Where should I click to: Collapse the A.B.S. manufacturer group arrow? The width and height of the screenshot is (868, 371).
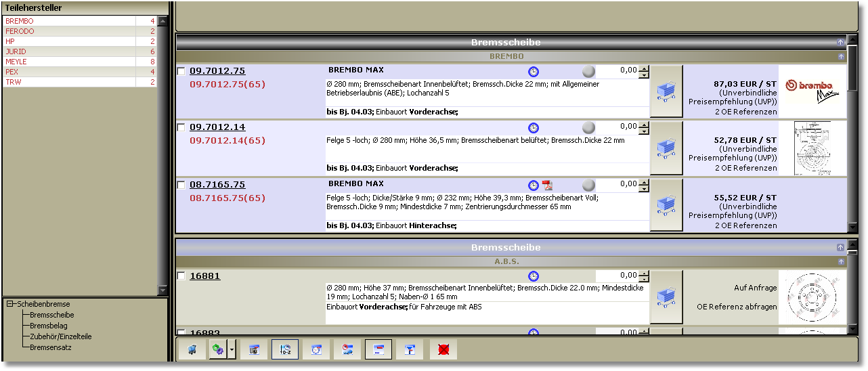pos(841,261)
